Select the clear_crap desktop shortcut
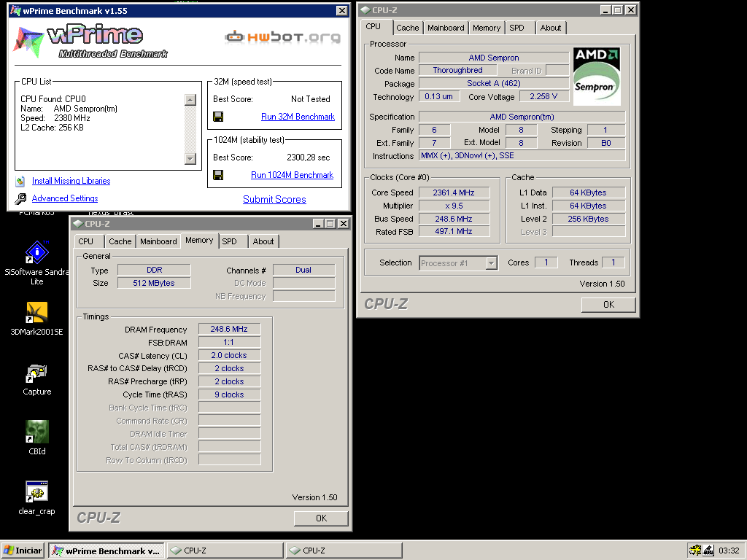The image size is (747, 560). pos(36,498)
